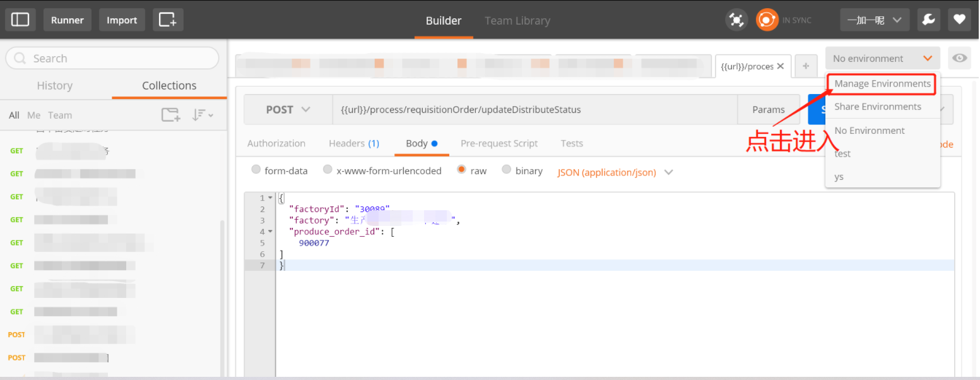Open the 一加一呢 account dropdown
980x380 pixels.
point(875,20)
